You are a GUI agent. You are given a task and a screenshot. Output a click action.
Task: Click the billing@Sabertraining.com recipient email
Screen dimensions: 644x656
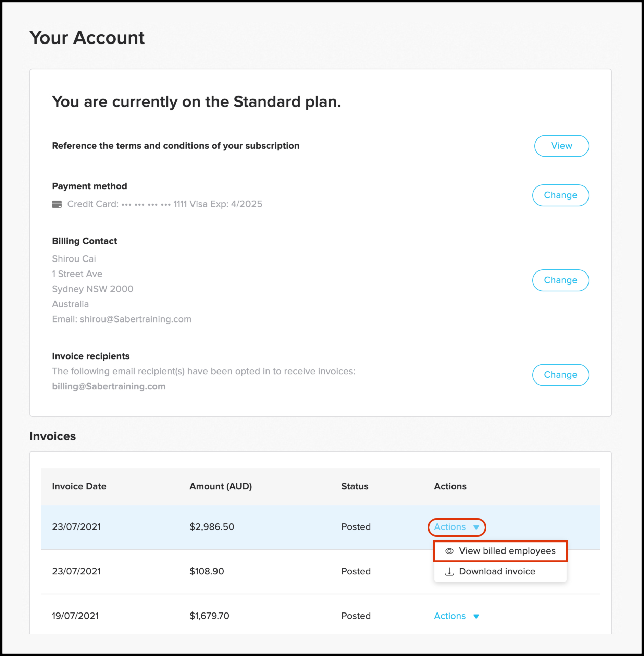[x=109, y=386]
